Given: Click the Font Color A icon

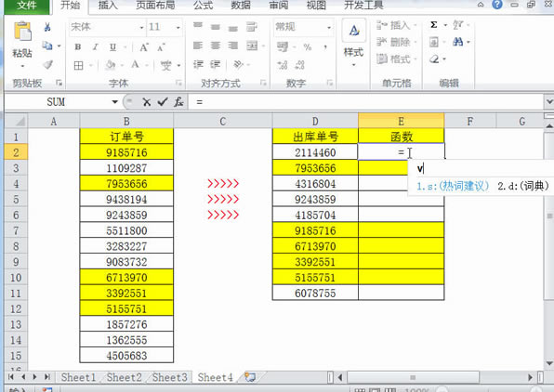Looking at the screenshot, I should point(135,65).
